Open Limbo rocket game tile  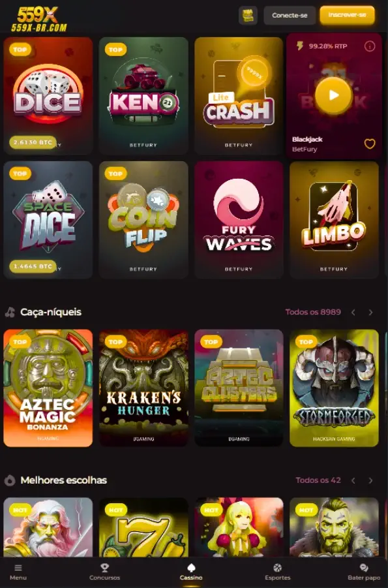pyautogui.click(x=334, y=220)
